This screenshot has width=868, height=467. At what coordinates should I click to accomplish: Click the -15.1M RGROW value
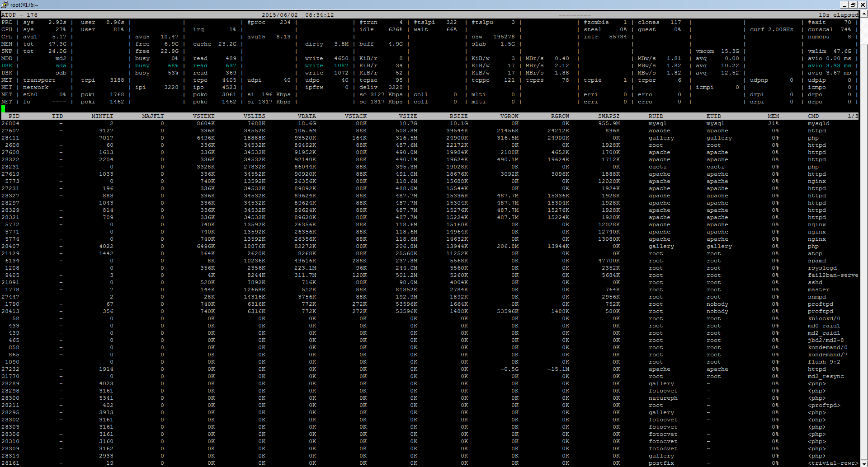558,369
